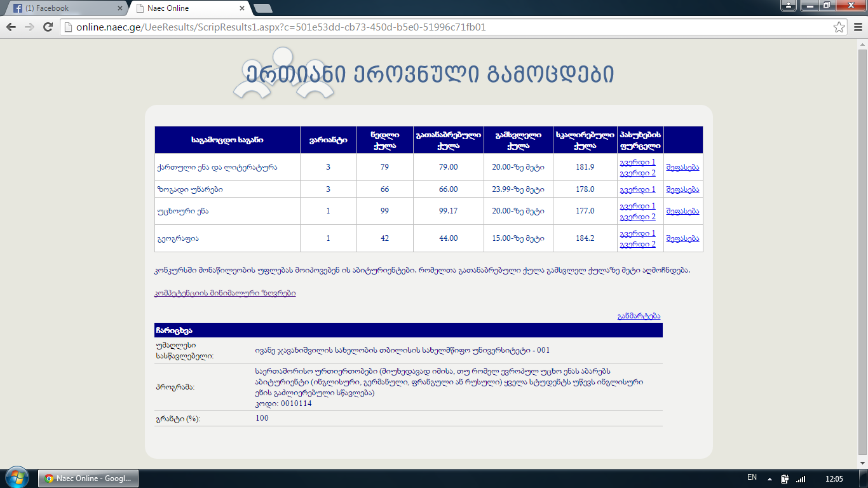Click the scrollbar up arrow
The width and height of the screenshot is (868, 488).
pos(862,43)
